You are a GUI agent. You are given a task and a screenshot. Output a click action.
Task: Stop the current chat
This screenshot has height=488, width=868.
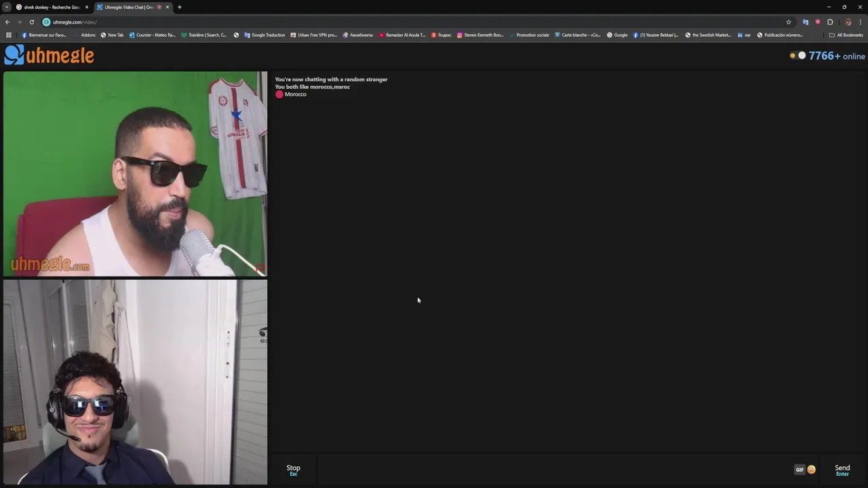coord(293,470)
